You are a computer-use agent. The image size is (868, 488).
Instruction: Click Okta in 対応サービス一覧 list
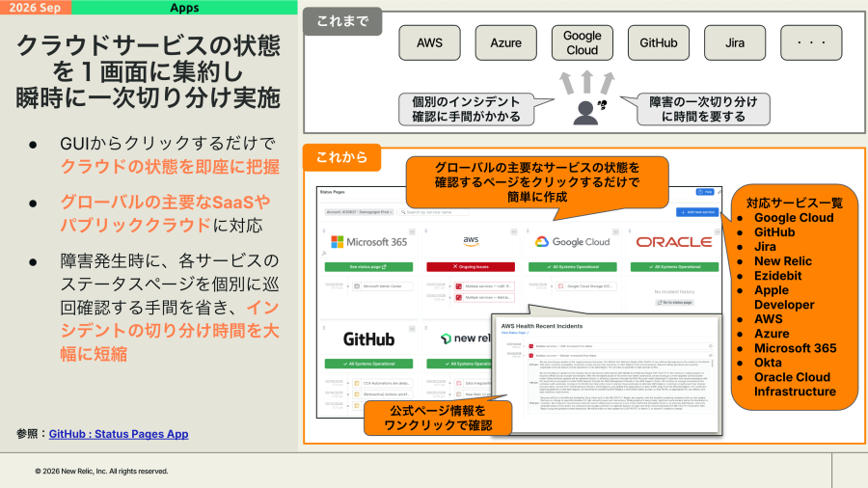[768, 363]
